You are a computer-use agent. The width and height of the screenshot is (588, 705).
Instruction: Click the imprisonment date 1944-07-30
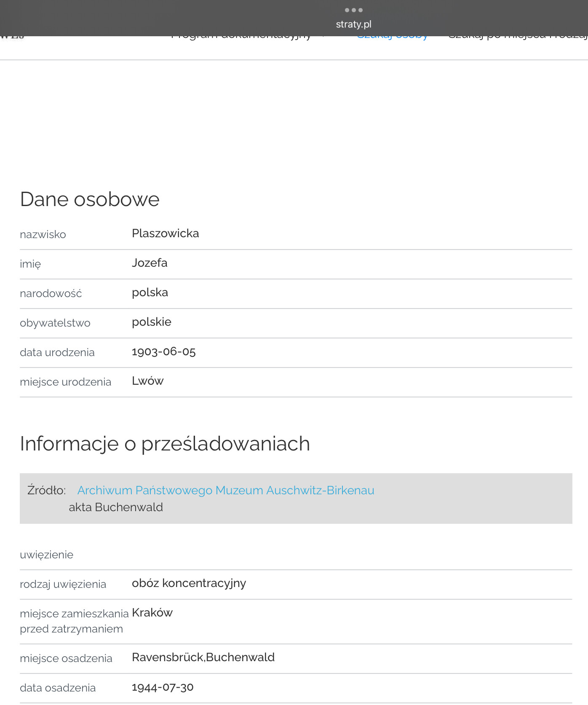pos(163,687)
